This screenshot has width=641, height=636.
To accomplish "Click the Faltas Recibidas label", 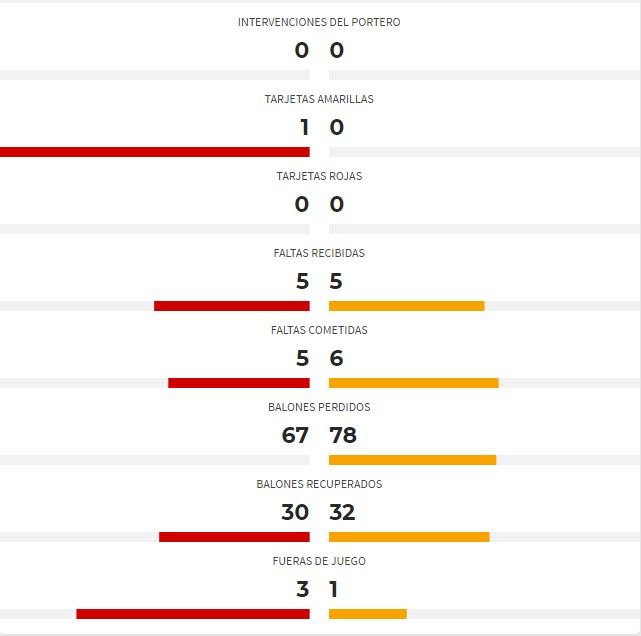I will (x=319, y=253).
